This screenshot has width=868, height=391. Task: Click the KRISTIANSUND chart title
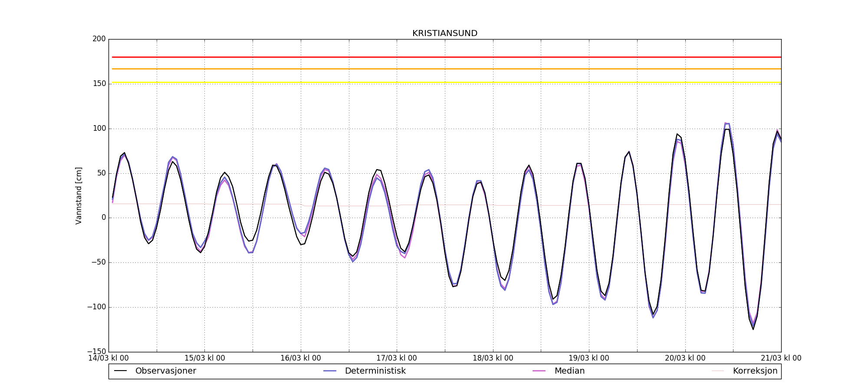point(444,33)
